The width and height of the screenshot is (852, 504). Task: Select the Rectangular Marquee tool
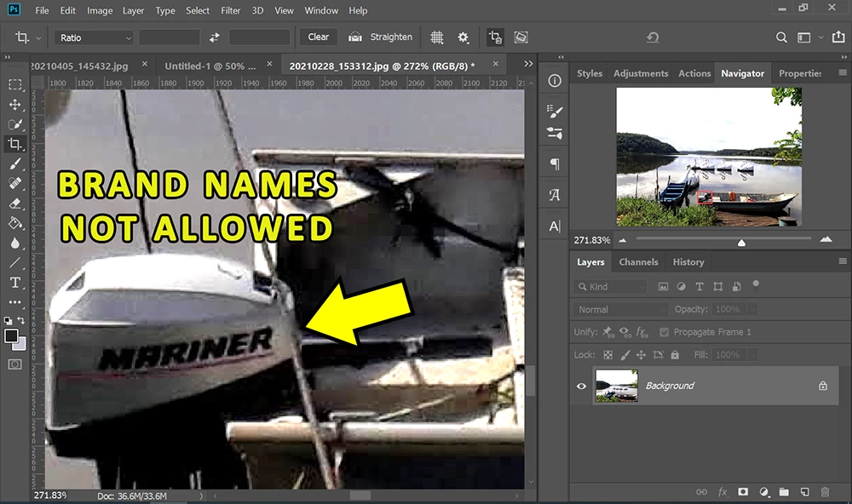[x=15, y=84]
